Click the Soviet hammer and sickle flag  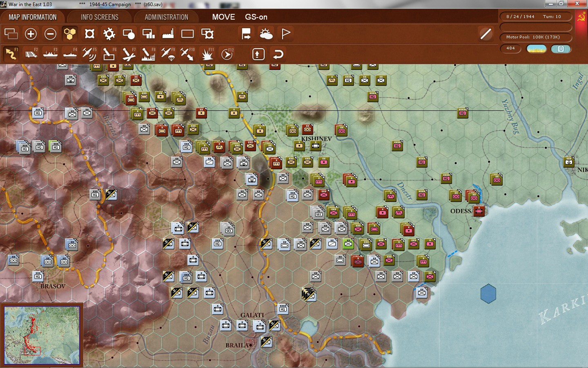pyautogui.click(x=581, y=17)
